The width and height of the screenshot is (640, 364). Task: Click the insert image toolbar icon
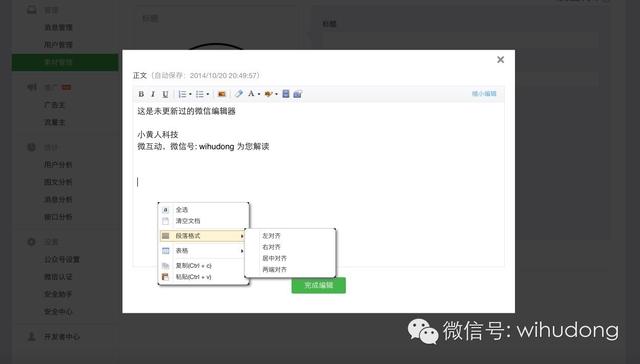[x=222, y=94]
